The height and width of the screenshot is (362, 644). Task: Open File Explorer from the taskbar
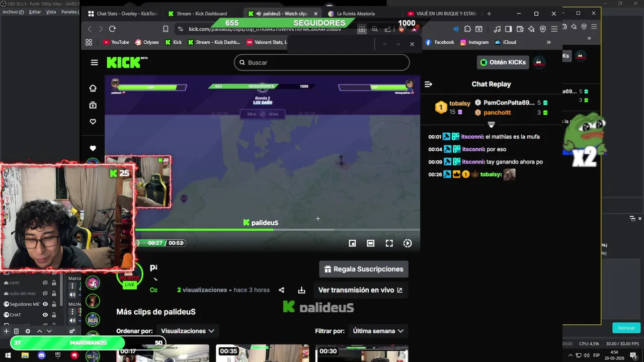click(25, 355)
